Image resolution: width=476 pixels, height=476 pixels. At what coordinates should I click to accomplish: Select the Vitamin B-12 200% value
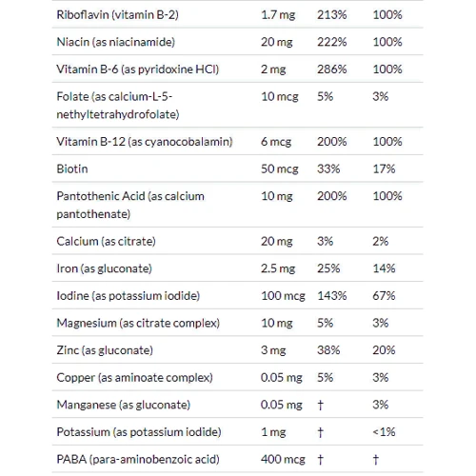click(x=331, y=142)
